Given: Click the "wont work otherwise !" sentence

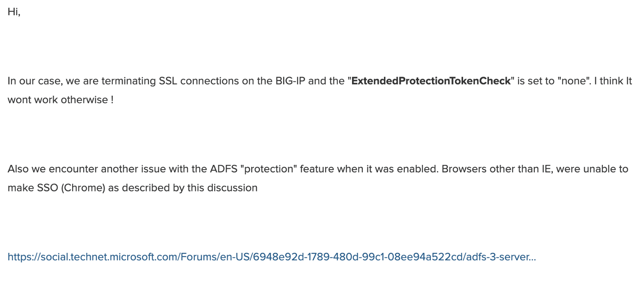Looking at the screenshot, I should tap(61, 100).
